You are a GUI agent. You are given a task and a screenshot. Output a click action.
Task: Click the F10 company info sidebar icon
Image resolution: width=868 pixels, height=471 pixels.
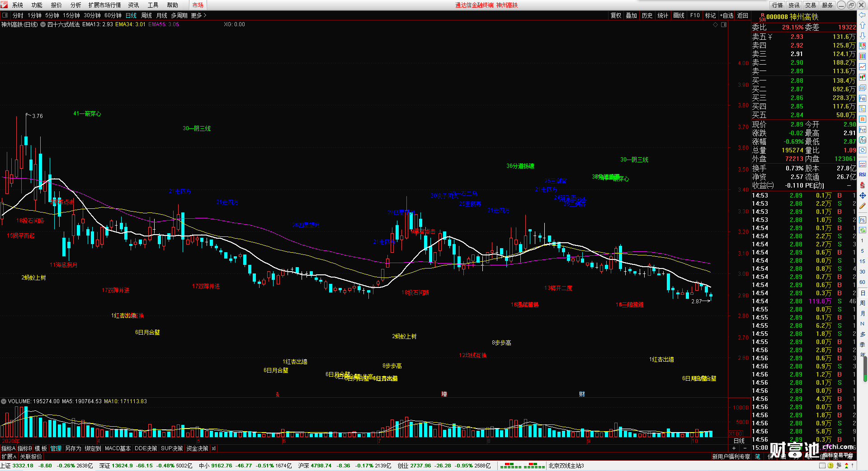tap(862, 98)
